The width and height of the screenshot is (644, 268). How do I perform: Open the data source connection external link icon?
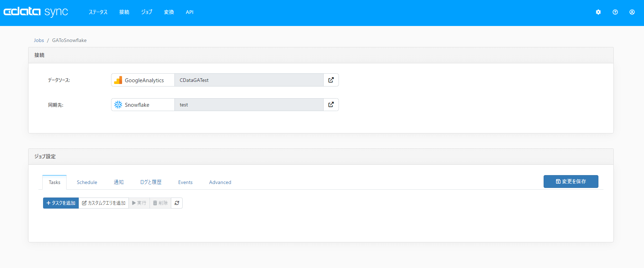pos(331,80)
